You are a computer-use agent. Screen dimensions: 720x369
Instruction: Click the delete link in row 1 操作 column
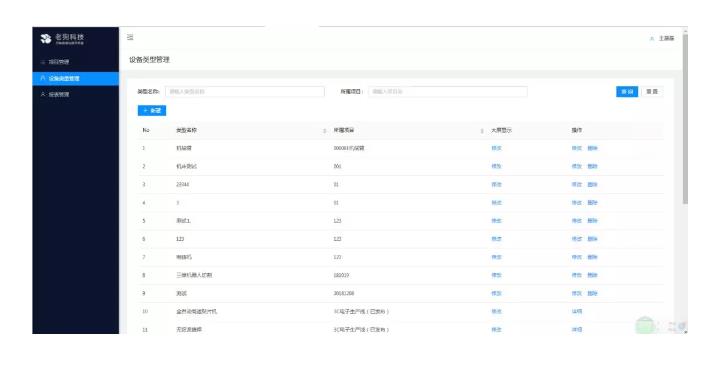tap(593, 148)
